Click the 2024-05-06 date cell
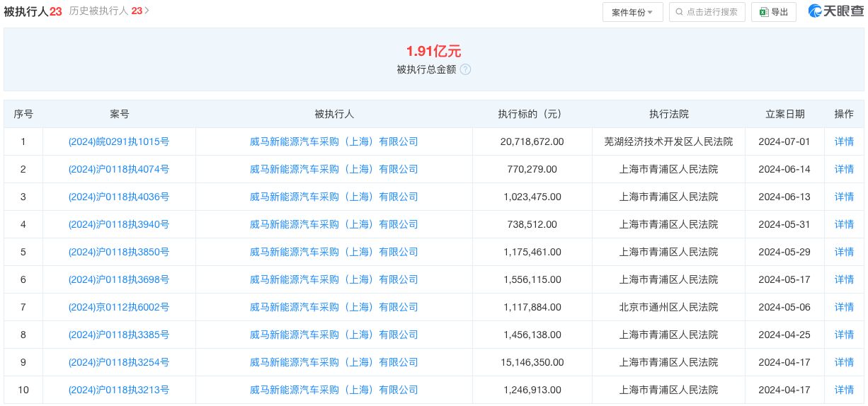868x406 pixels. (x=784, y=307)
